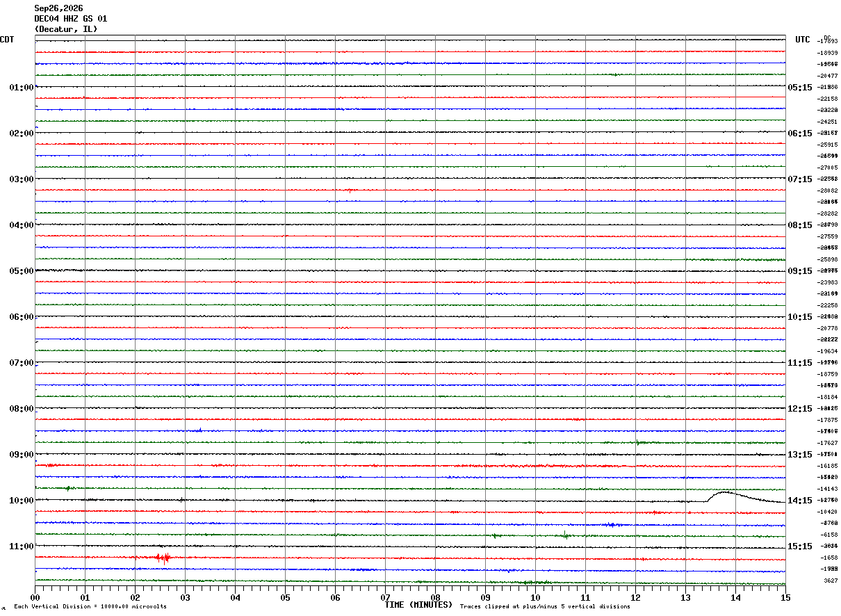
Task: Click the Sep26,2026 date header
Action: click(58, 8)
